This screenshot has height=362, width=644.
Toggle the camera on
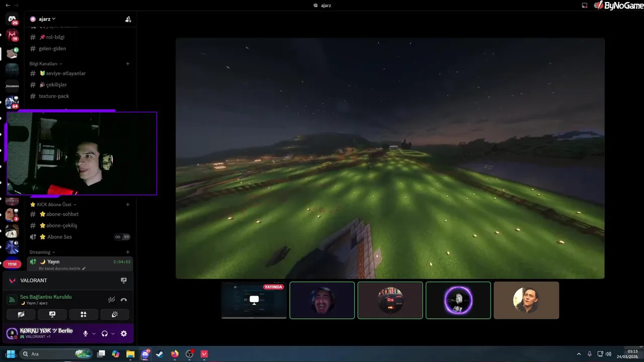pyautogui.click(x=21, y=314)
